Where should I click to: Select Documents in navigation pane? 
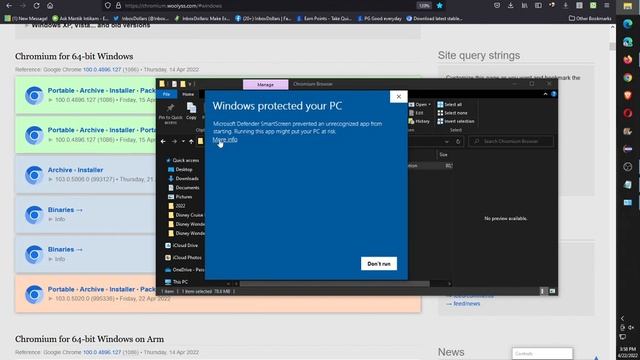click(x=184, y=188)
